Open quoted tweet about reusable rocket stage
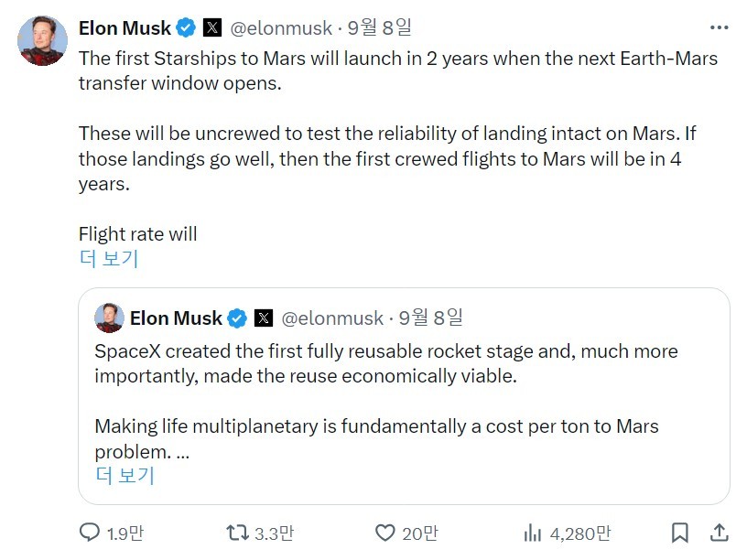 404,396
